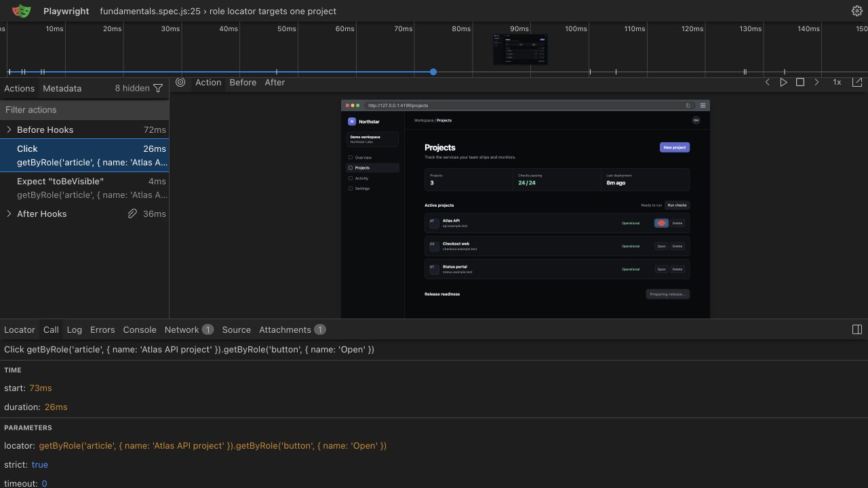Switch to the Metadata tab

(x=62, y=88)
